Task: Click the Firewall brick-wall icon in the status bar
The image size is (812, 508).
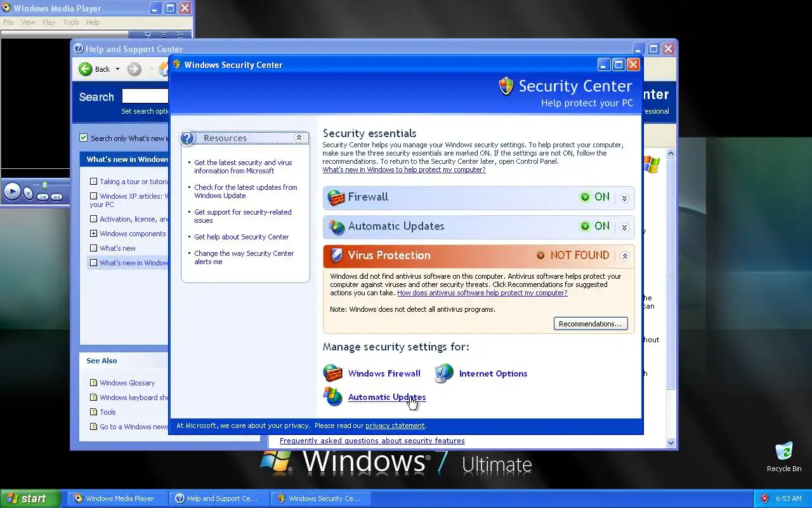Action: tap(336, 197)
